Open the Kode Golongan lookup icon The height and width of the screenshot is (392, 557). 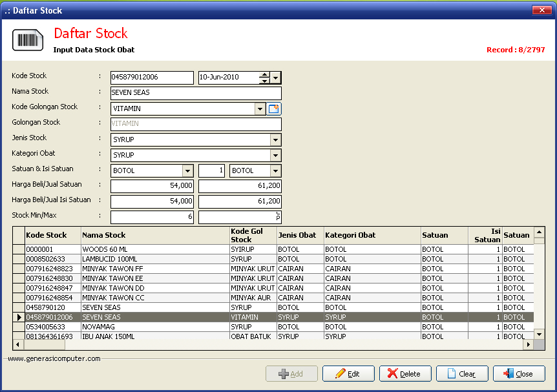[273, 109]
